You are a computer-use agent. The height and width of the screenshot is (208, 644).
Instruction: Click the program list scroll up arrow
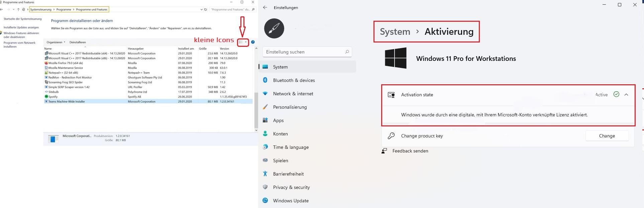tap(256, 48)
